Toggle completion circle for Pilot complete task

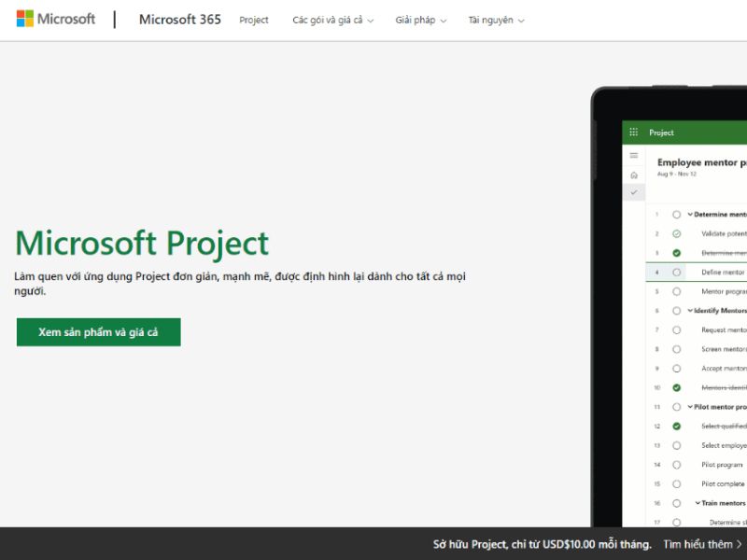click(676, 483)
